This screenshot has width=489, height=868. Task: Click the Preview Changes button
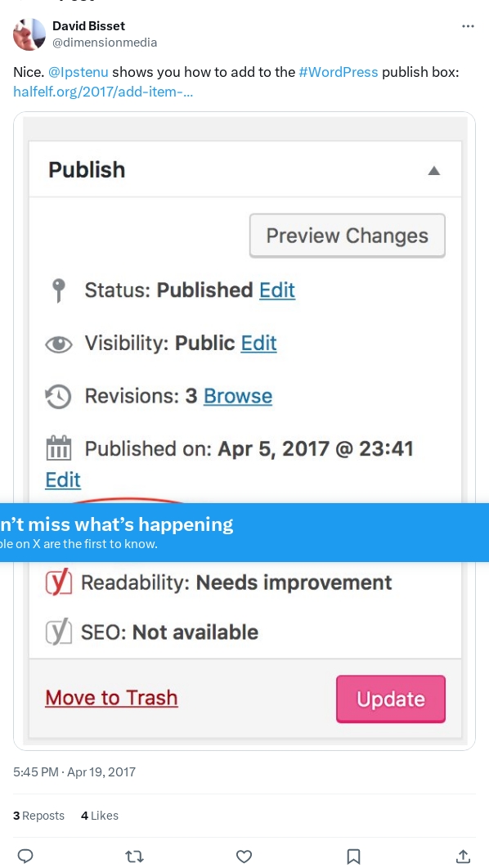coord(348,236)
